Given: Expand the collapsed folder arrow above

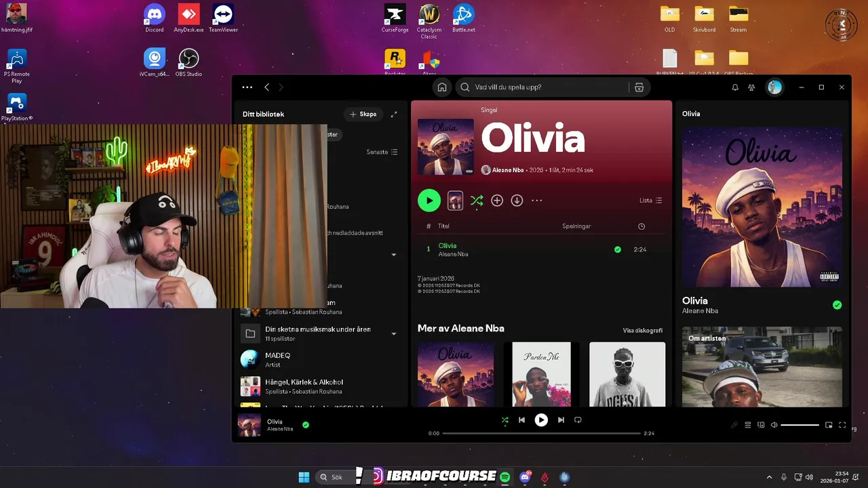Looking at the screenshot, I should [394, 255].
